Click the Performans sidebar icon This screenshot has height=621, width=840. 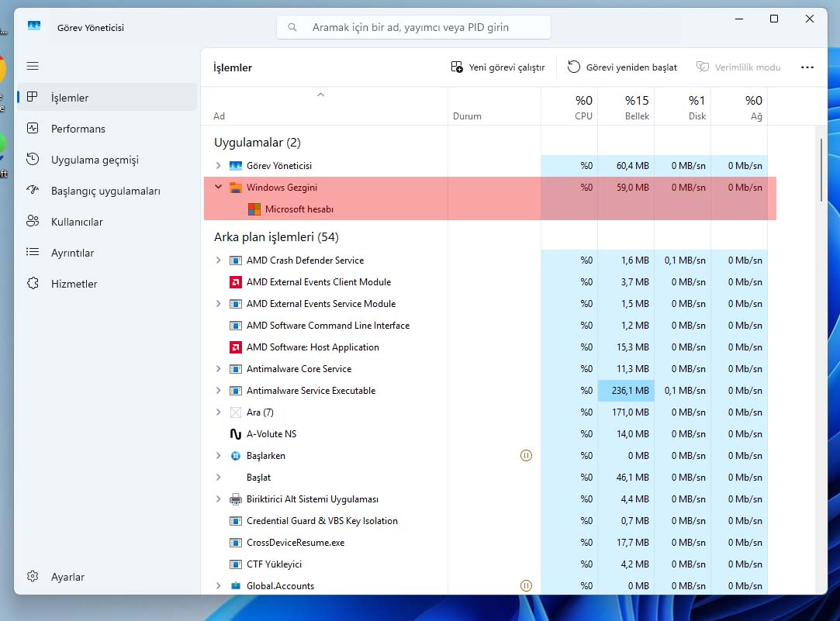(33, 128)
